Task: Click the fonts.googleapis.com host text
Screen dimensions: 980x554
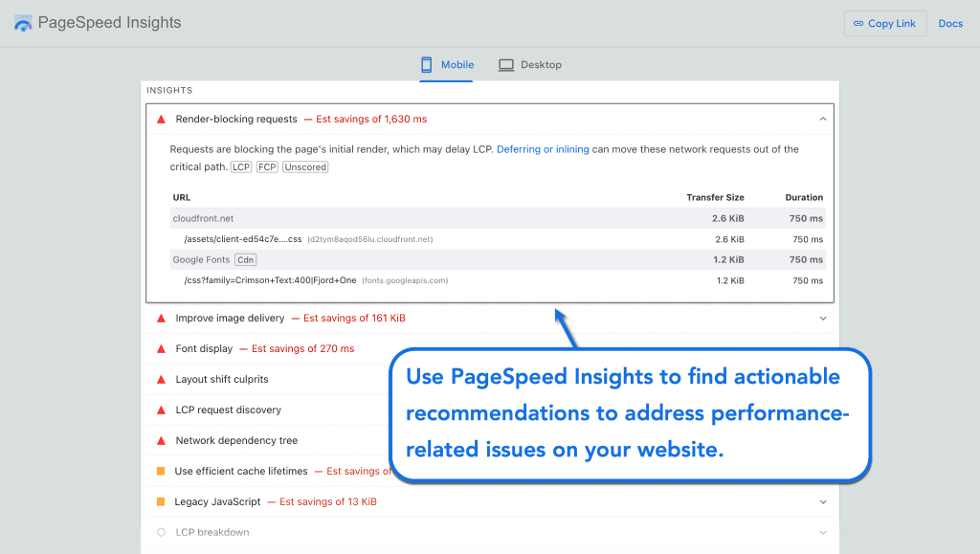Action: (405, 281)
